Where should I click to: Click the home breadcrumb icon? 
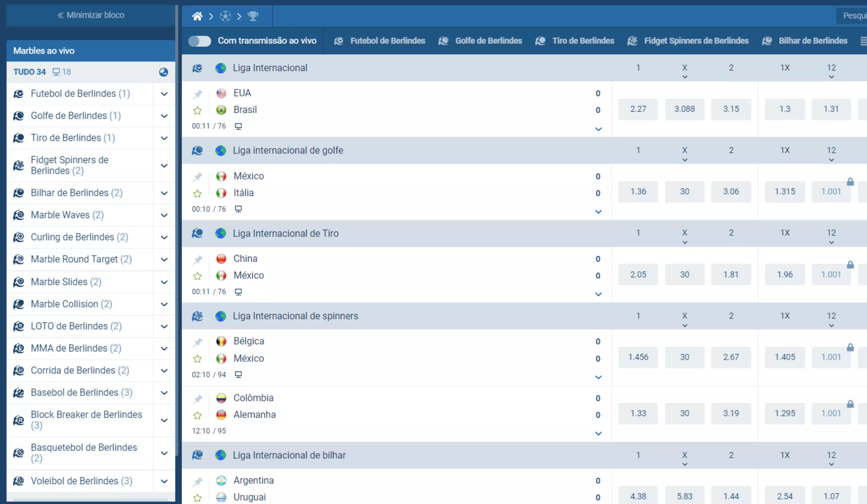(x=197, y=16)
